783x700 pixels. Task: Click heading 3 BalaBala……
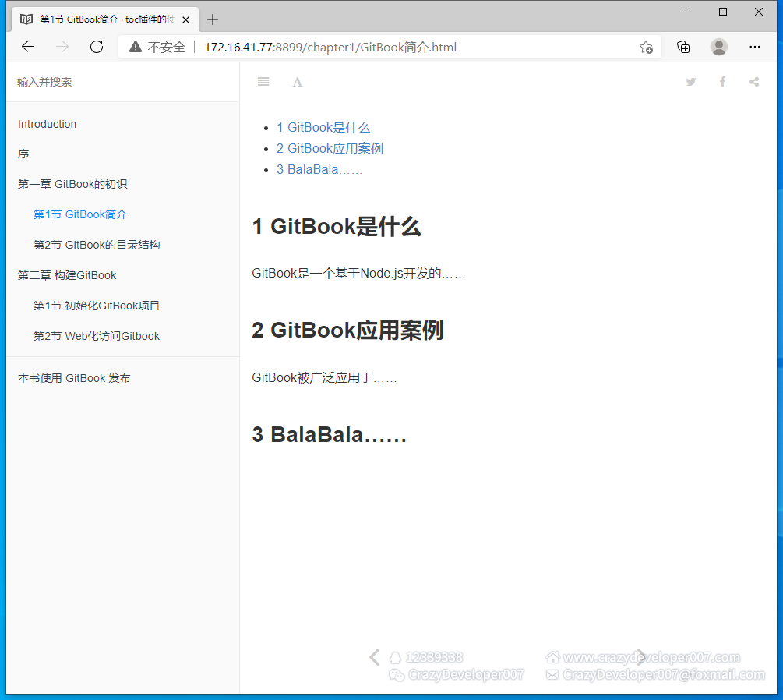tap(329, 435)
